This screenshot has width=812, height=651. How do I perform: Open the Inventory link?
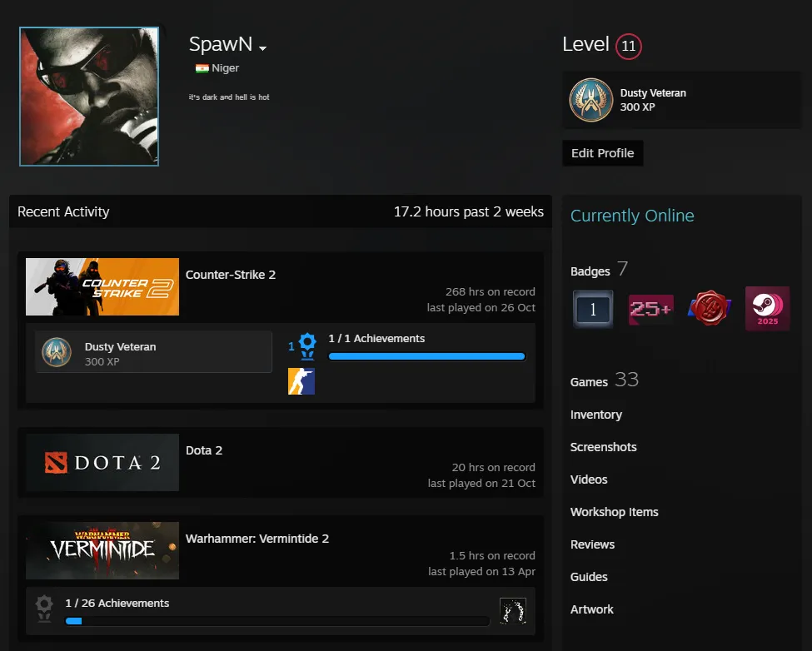point(596,415)
